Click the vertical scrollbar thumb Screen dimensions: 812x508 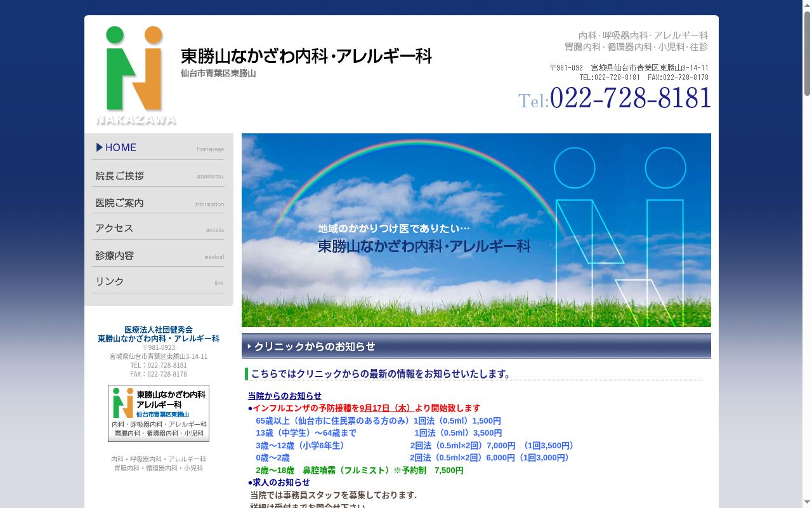point(807,53)
